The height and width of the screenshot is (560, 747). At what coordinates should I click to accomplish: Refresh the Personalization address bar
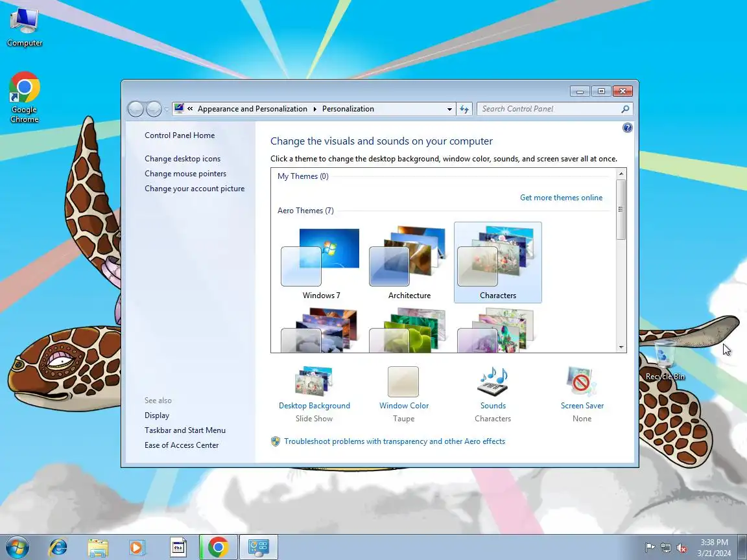point(464,109)
